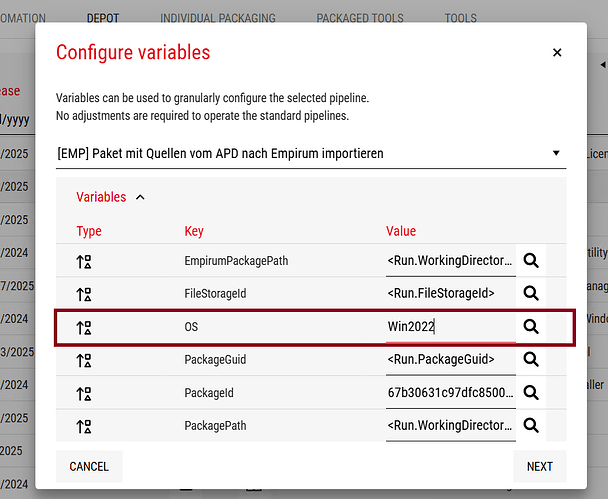This screenshot has width=608, height=499.
Task: Click the magnifier icon for FileStorageId
Action: (x=531, y=294)
